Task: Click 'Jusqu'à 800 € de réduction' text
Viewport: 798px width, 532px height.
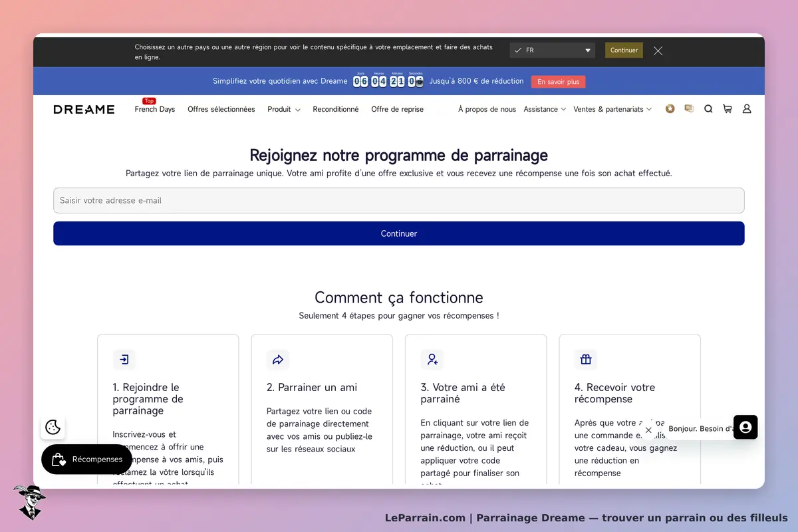Action: pos(477,81)
